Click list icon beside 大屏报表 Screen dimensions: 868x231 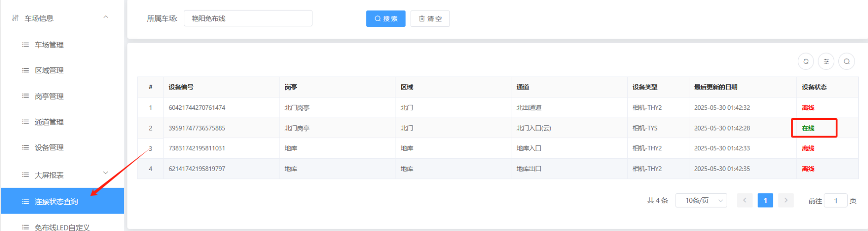(x=25, y=175)
